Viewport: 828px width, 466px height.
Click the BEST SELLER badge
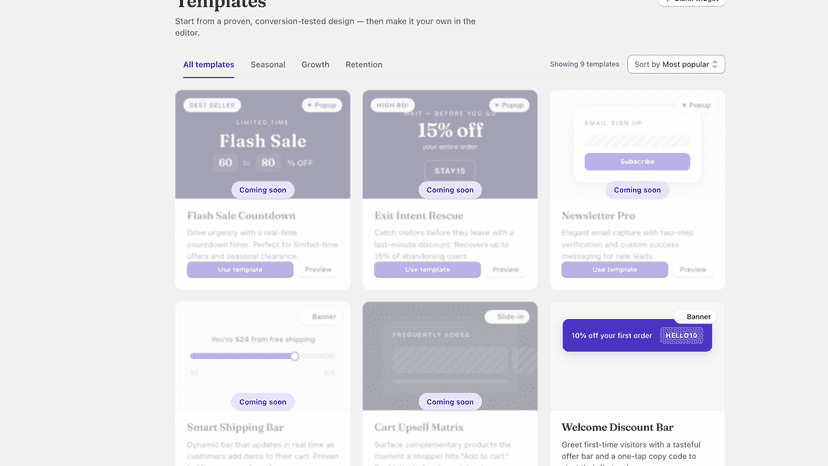212,105
